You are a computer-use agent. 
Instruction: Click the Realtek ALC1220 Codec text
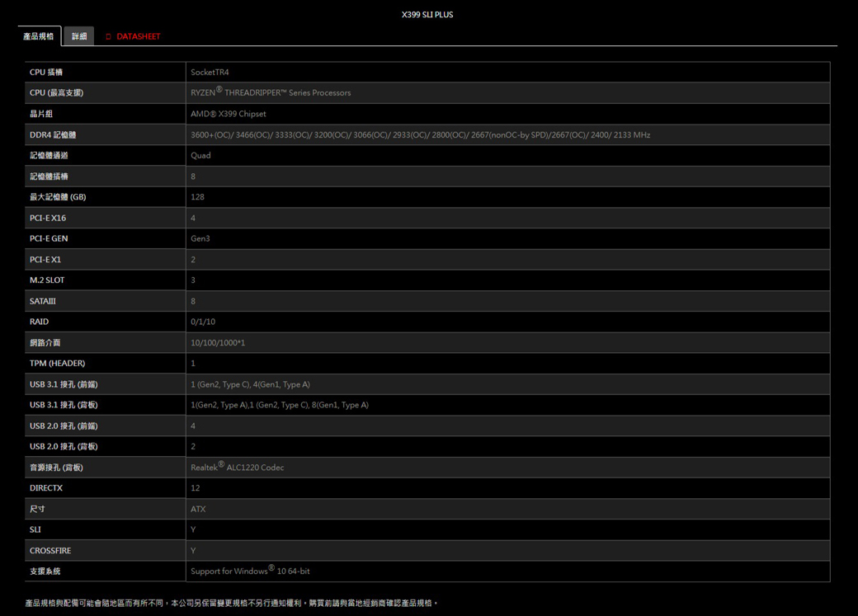point(237,468)
